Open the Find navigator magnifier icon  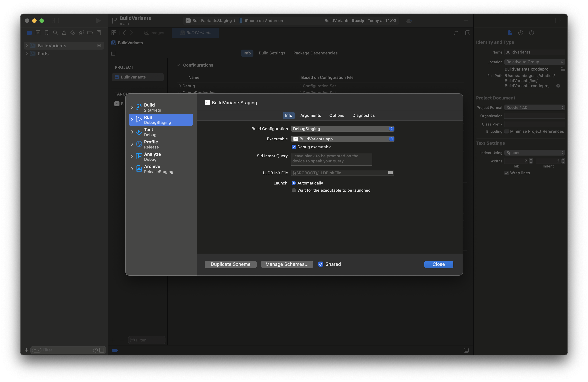coord(55,33)
